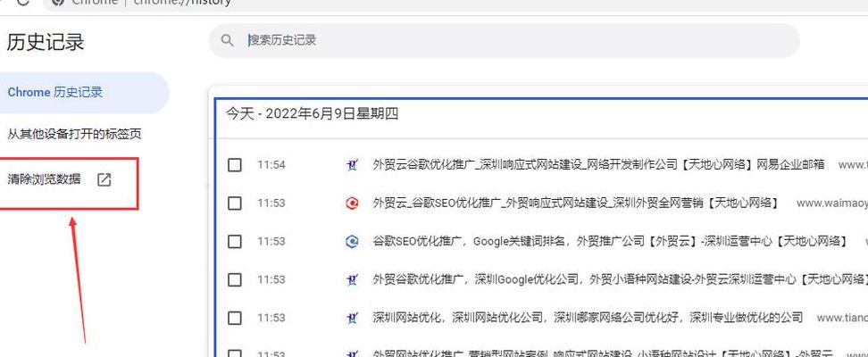Click the domain text www.tiand… in the 深圳网站优化 entry
This screenshot has height=357, width=868.
842,318
